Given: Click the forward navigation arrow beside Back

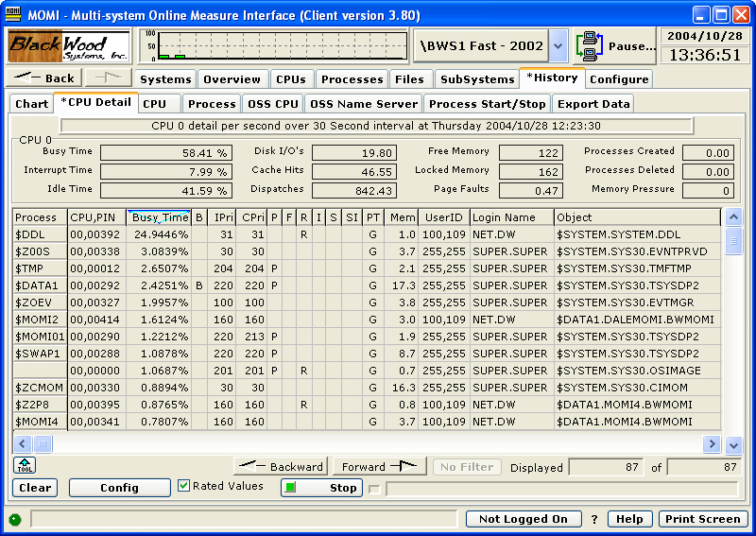Looking at the screenshot, I should tap(105, 78).
